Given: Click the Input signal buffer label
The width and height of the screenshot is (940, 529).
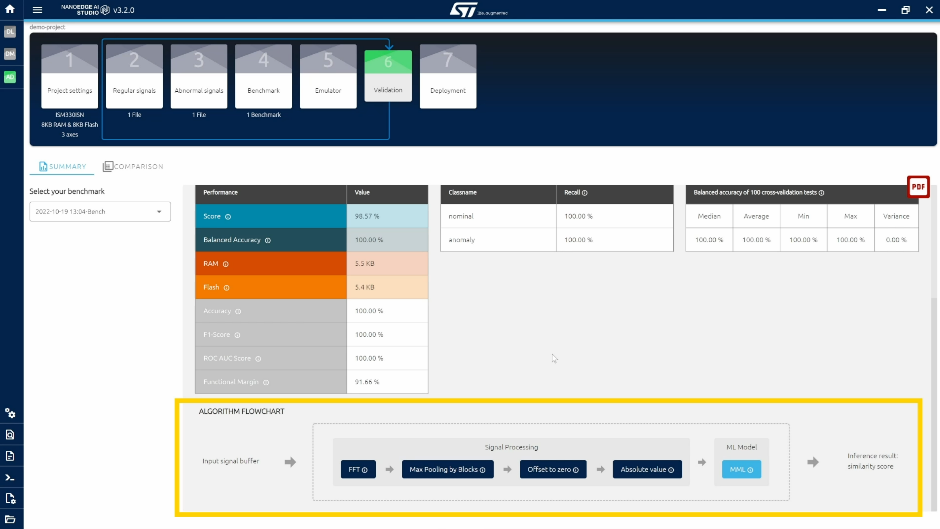Looking at the screenshot, I should pos(231,461).
